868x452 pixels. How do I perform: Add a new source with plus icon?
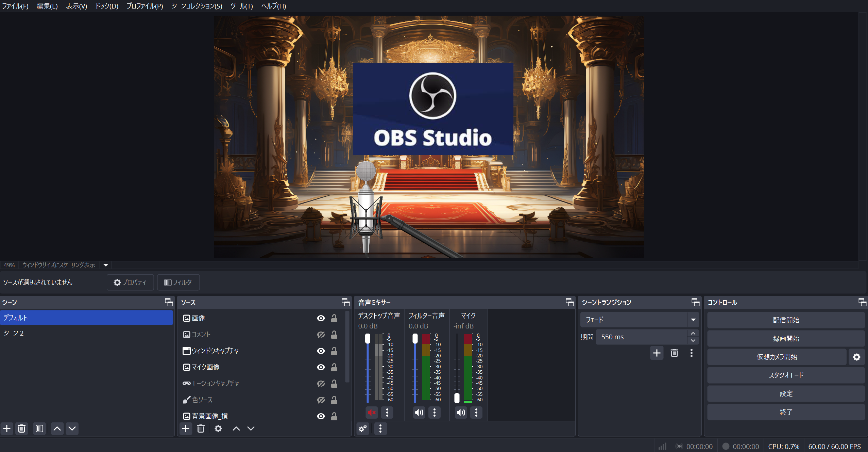click(186, 429)
